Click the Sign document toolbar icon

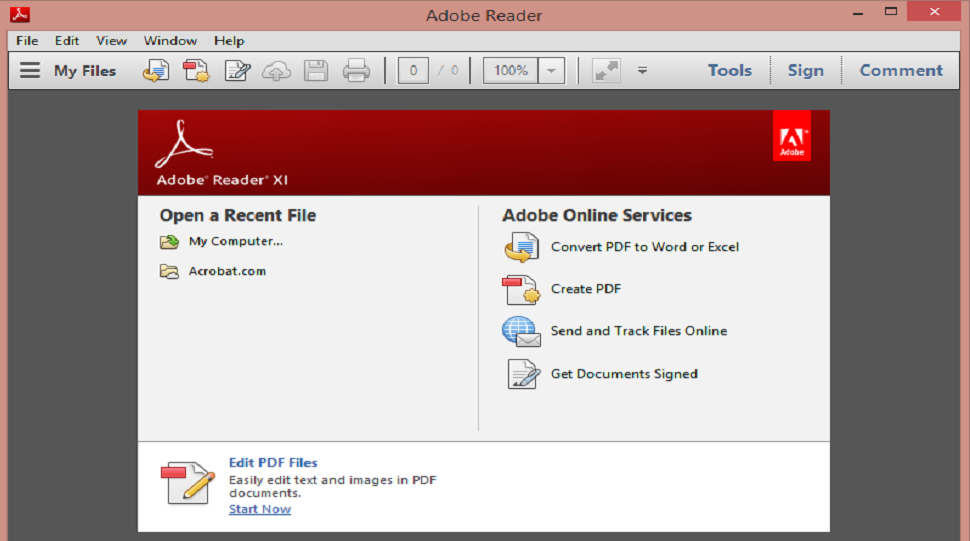pos(238,70)
